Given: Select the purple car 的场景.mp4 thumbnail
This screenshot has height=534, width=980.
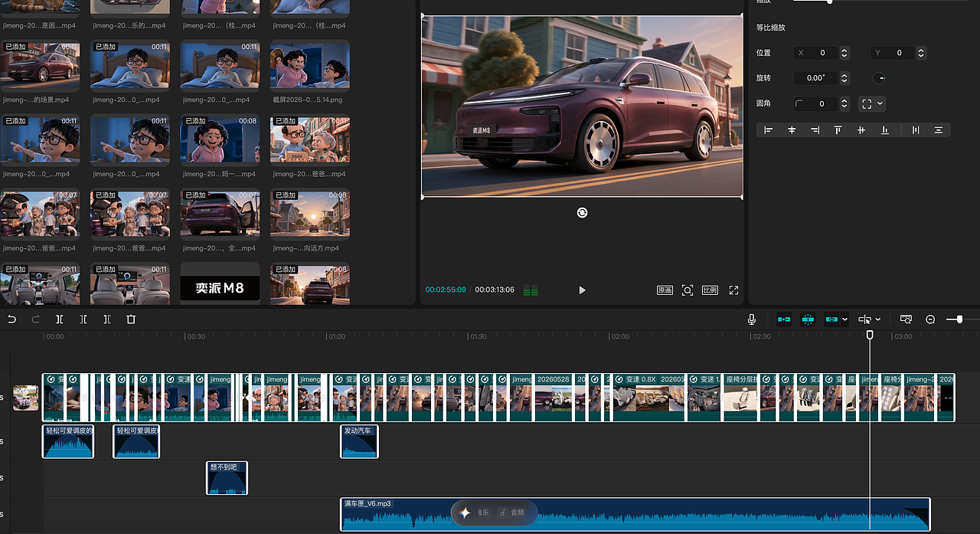Looking at the screenshot, I should (40, 66).
